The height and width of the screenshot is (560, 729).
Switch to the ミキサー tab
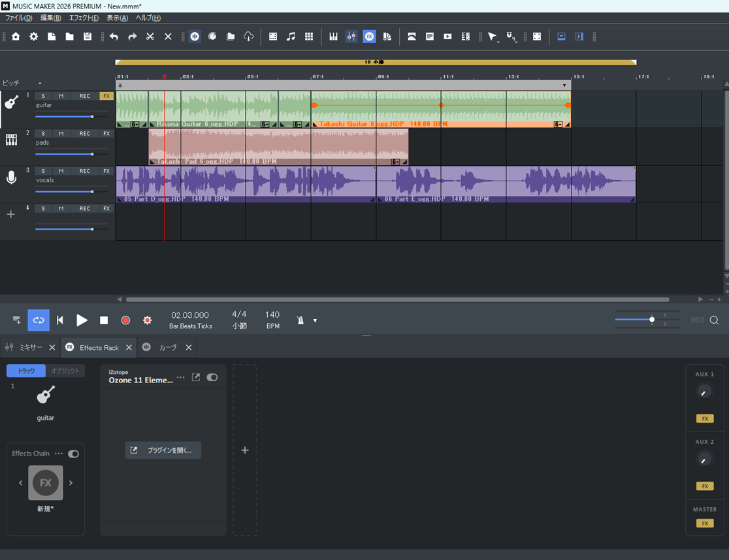pyautogui.click(x=31, y=347)
